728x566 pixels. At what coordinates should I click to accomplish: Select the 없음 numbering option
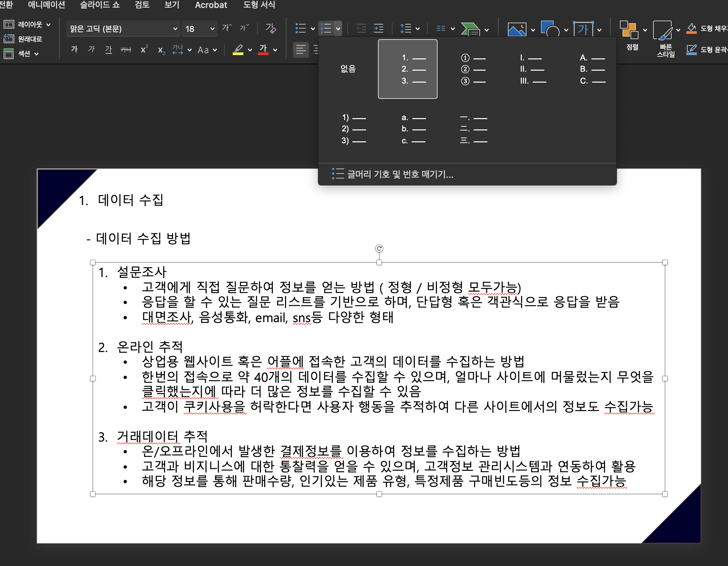(348, 69)
